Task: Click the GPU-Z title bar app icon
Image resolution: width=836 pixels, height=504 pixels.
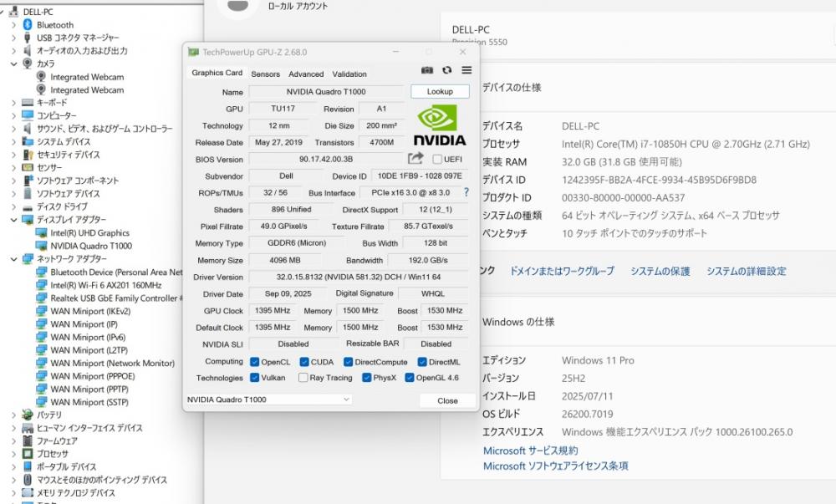Action: [x=193, y=52]
